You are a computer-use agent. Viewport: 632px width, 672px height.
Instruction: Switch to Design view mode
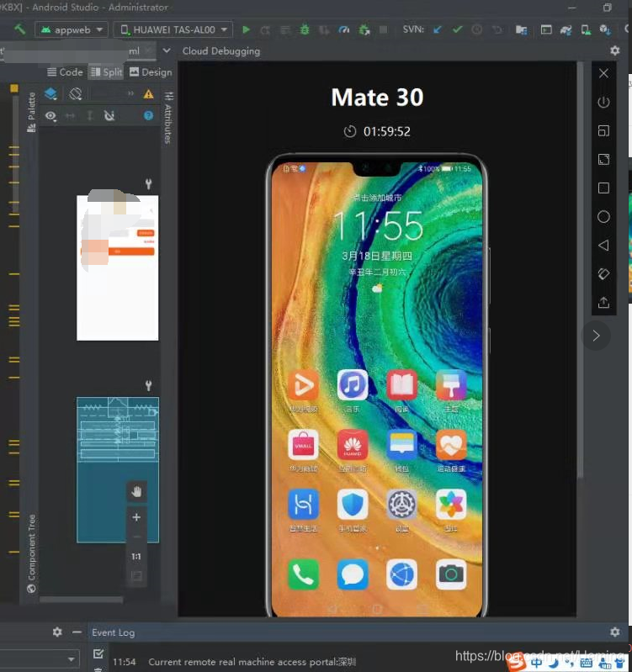[151, 72]
